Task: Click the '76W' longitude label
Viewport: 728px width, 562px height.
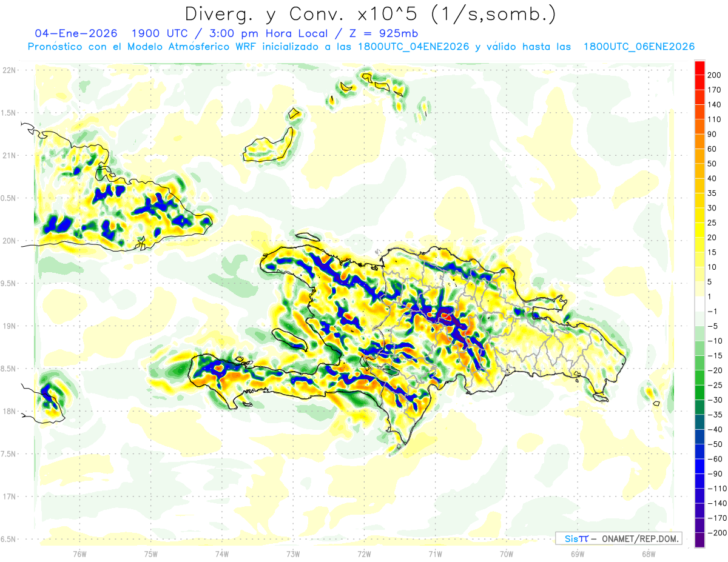Action: click(x=79, y=554)
